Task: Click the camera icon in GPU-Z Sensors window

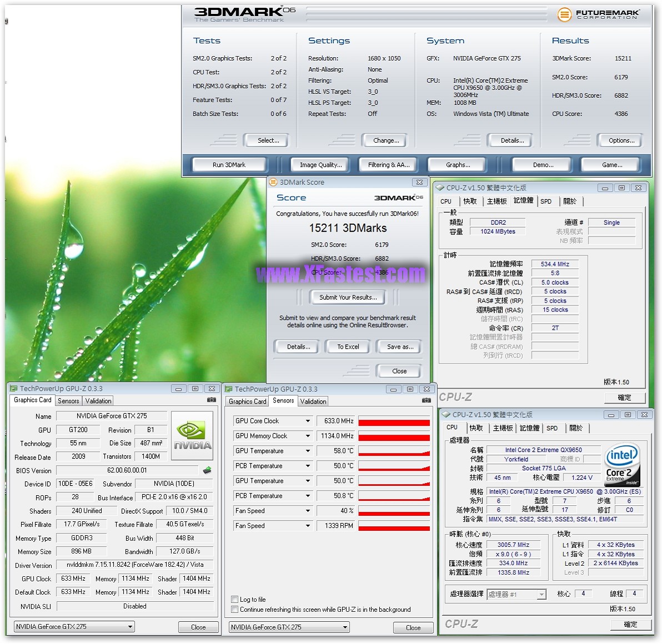Action: (426, 400)
